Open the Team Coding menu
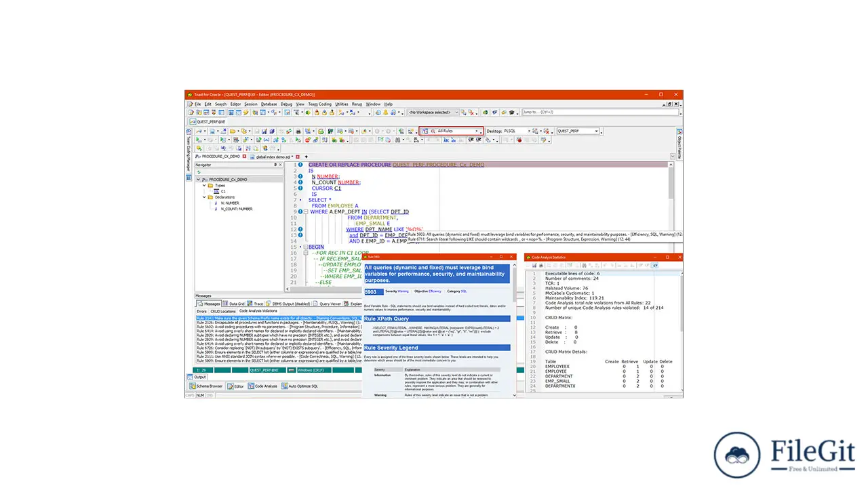Screen dimensions: 868x488 (319, 104)
